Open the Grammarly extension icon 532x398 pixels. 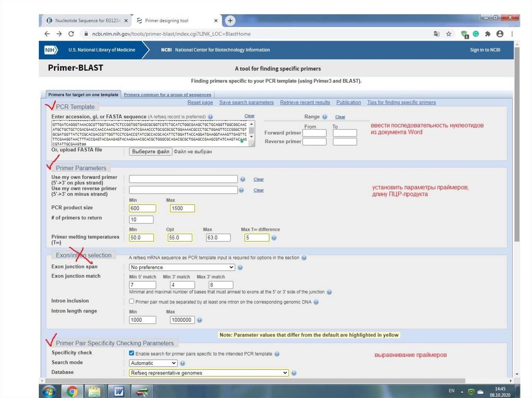coord(476,34)
